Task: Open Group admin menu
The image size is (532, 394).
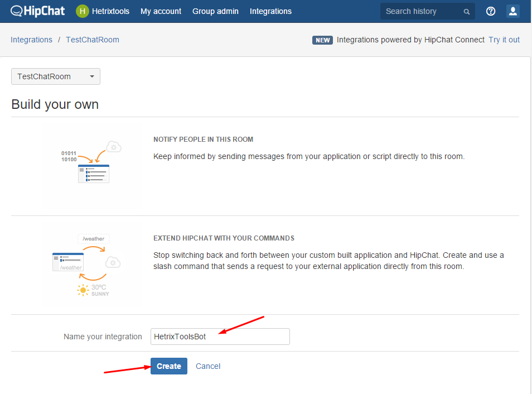Action: [215, 11]
